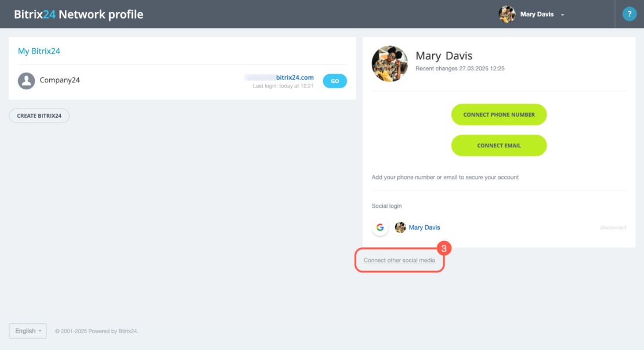Screen dimensions: 644x350
Task: Open help via the question mark icon
Action: coord(629,14)
